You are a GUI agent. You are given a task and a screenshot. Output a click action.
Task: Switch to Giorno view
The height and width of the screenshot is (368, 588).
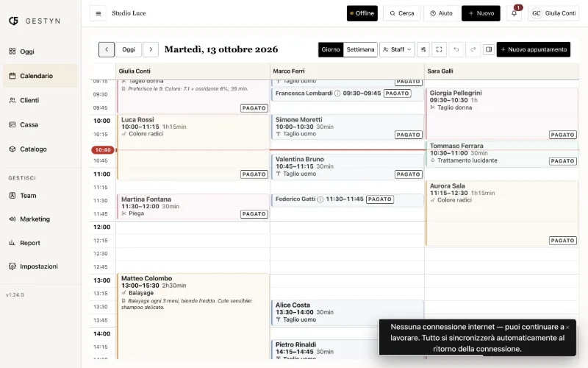[331, 49]
